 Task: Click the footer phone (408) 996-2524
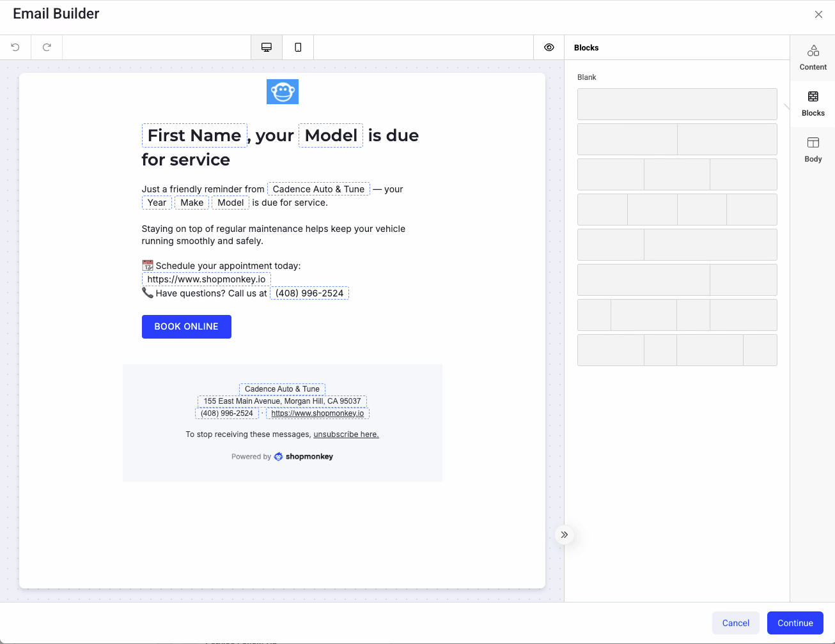tap(227, 413)
